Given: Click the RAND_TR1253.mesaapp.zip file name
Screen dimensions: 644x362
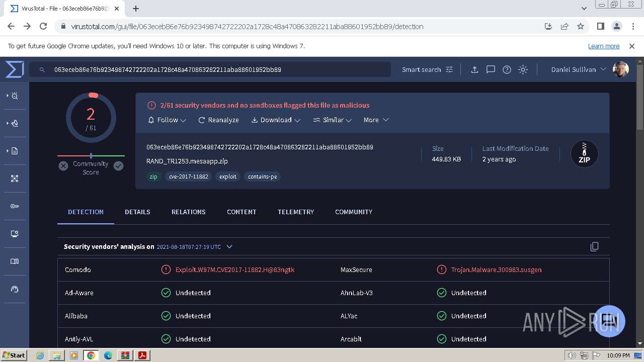Looking at the screenshot, I should click(187, 161).
